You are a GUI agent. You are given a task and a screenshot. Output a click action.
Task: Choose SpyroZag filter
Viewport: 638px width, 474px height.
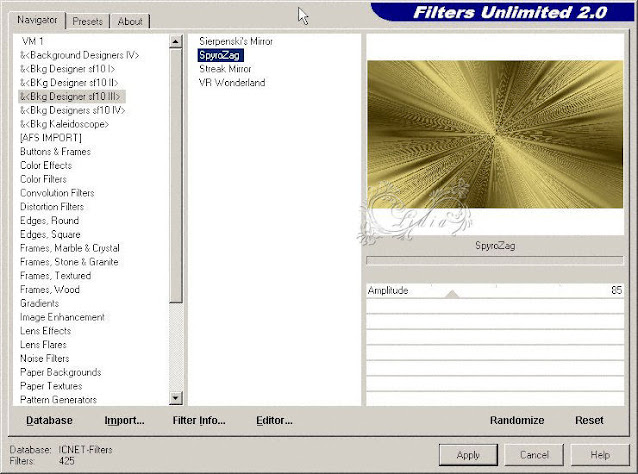[220, 55]
